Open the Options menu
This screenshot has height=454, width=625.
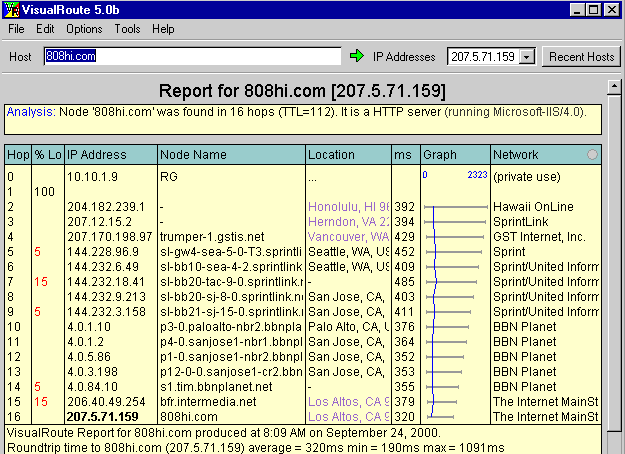pyautogui.click(x=84, y=29)
